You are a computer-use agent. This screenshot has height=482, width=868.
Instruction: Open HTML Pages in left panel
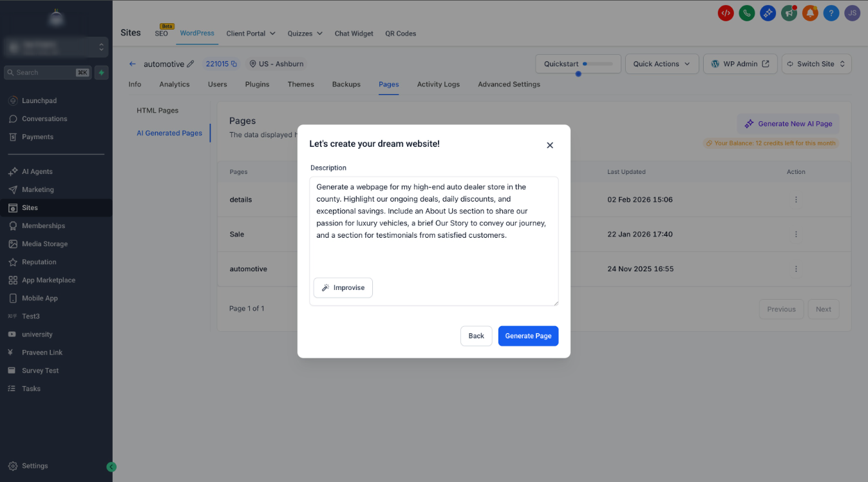(158, 111)
